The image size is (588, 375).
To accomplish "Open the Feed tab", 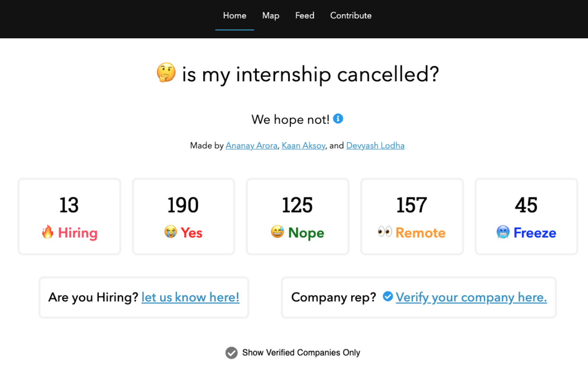I will 304,15.
